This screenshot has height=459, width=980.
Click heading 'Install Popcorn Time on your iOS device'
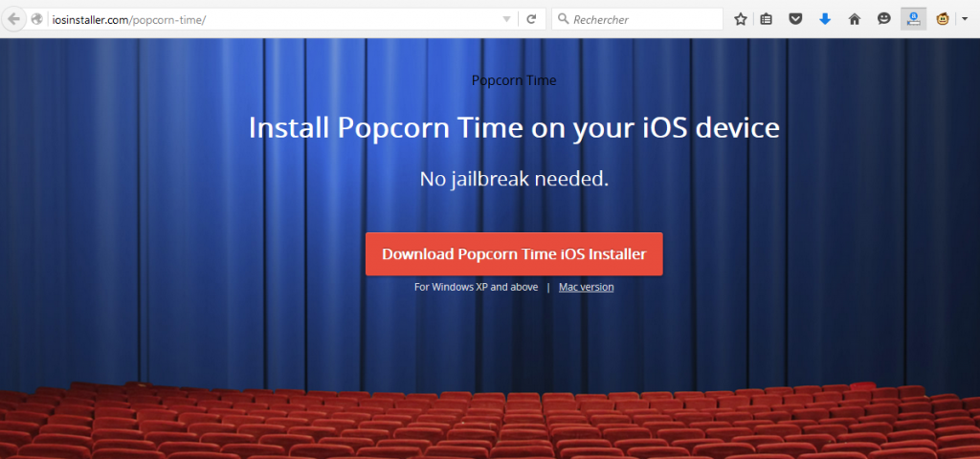pyautogui.click(x=514, y=127)
